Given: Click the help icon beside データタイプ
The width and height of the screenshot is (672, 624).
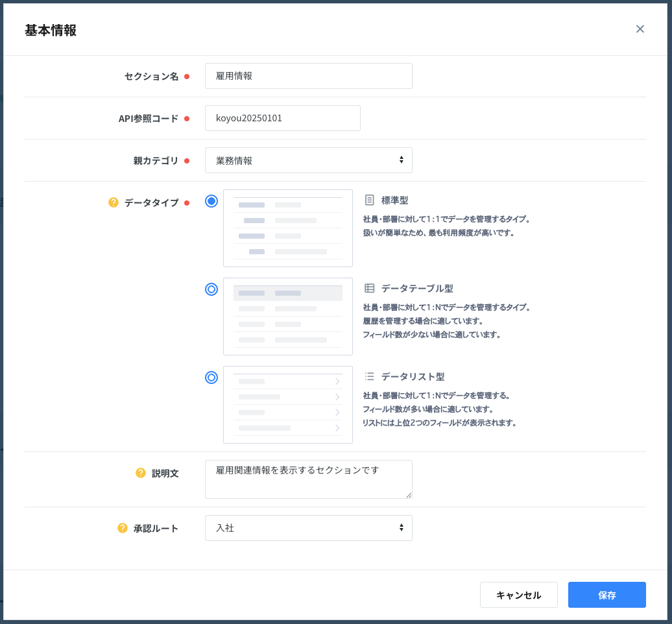Looking at the screenshot, I should pos(114,202).
